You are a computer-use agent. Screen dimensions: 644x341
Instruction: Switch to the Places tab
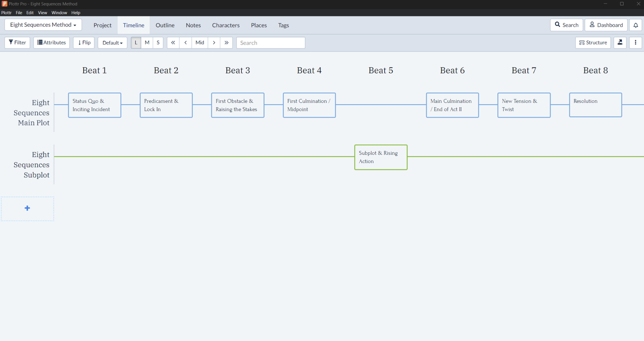259,25
